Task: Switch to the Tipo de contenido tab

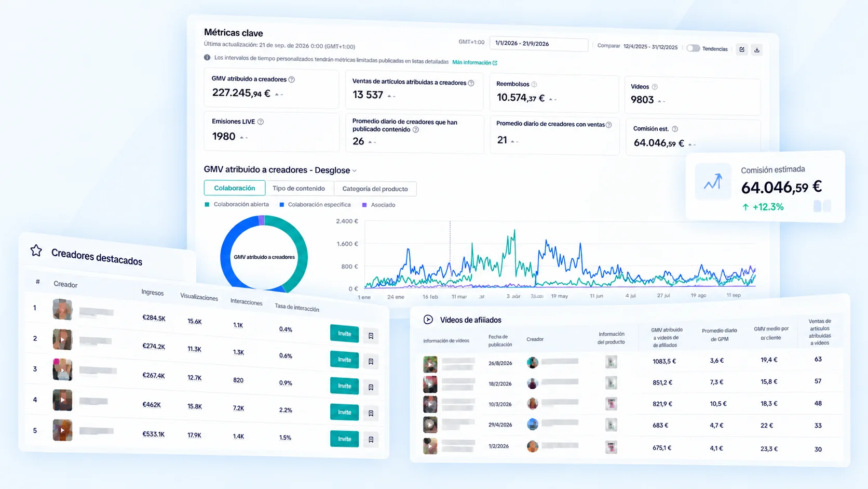Action: tap(299, 188)
